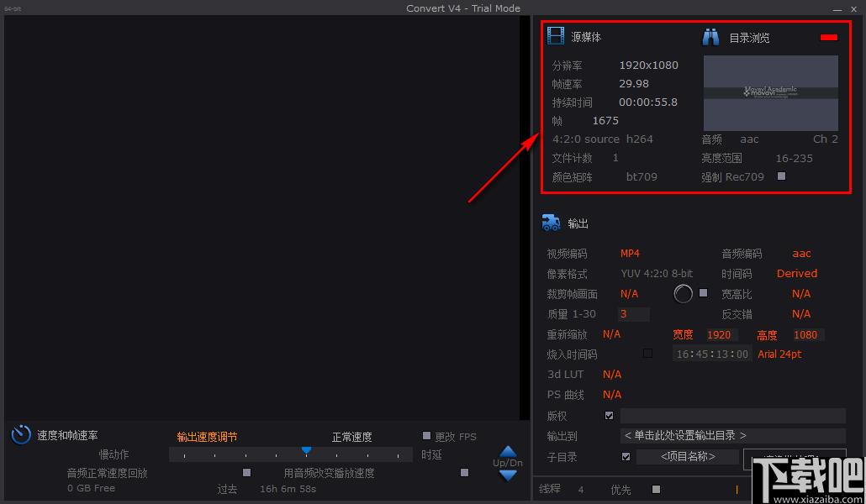This screenshot has height=504, width=866.
Task: Minimize the Convert V4 window
Action: coord(837,9)
